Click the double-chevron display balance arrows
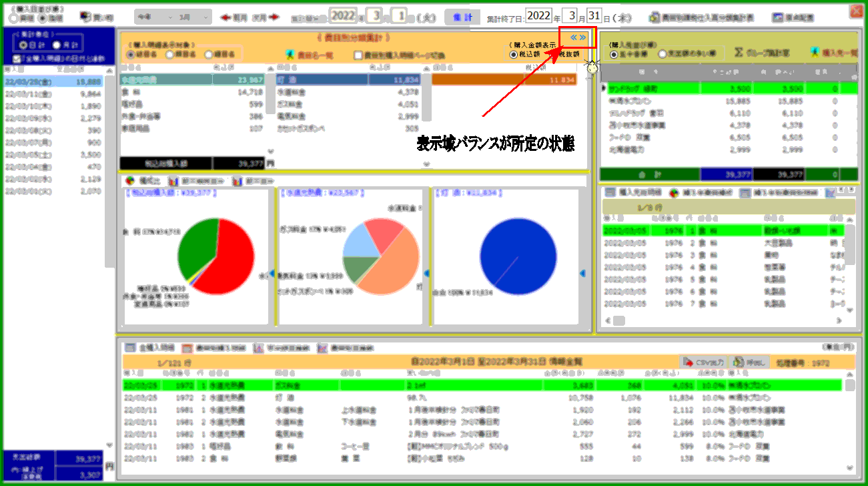This screenshot has width=868, height=486. pos(578,37)
